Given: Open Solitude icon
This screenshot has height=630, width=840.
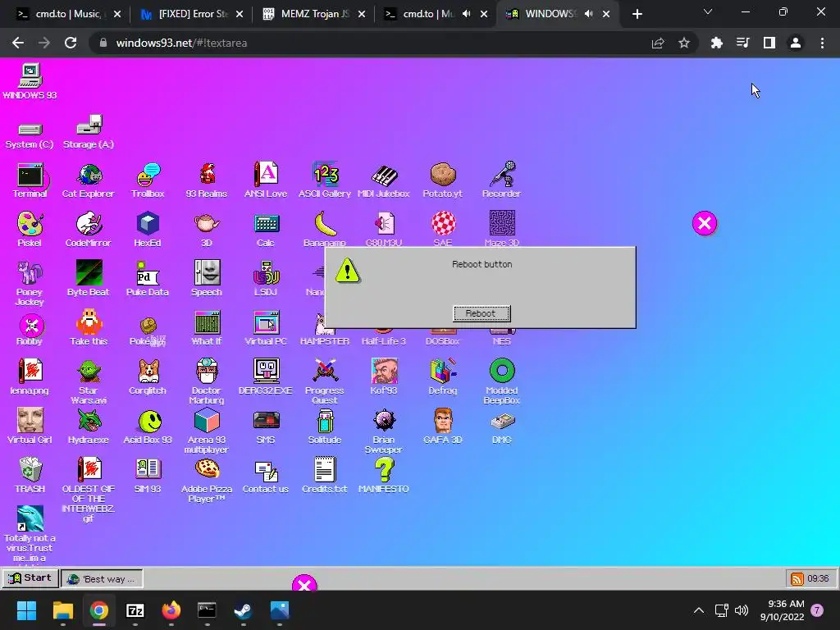Looking at the screenshot, I should [325, 421].
